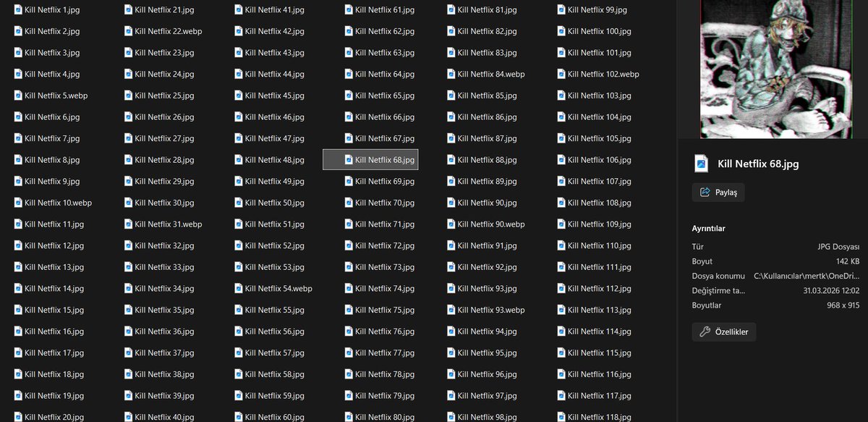Screen dimensions: 868x422
Task: Select the file name Kill Netflix 72.jpg
Action: 385,246
